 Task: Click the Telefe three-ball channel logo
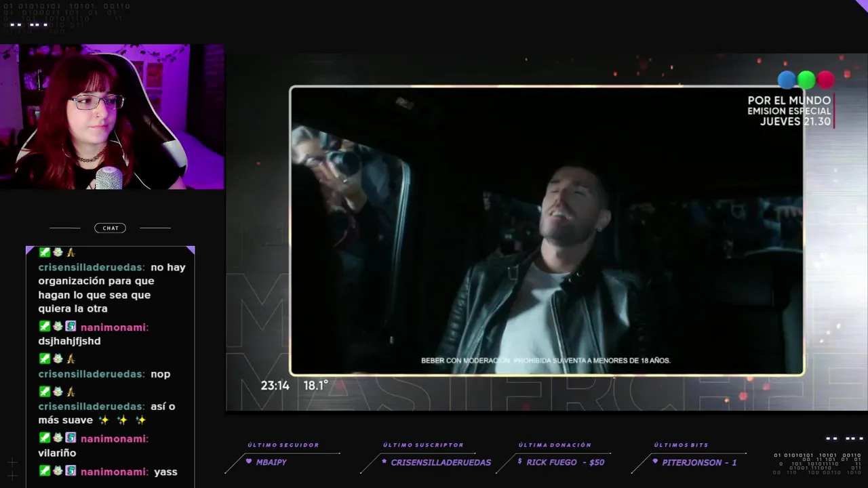click(806, 80)
